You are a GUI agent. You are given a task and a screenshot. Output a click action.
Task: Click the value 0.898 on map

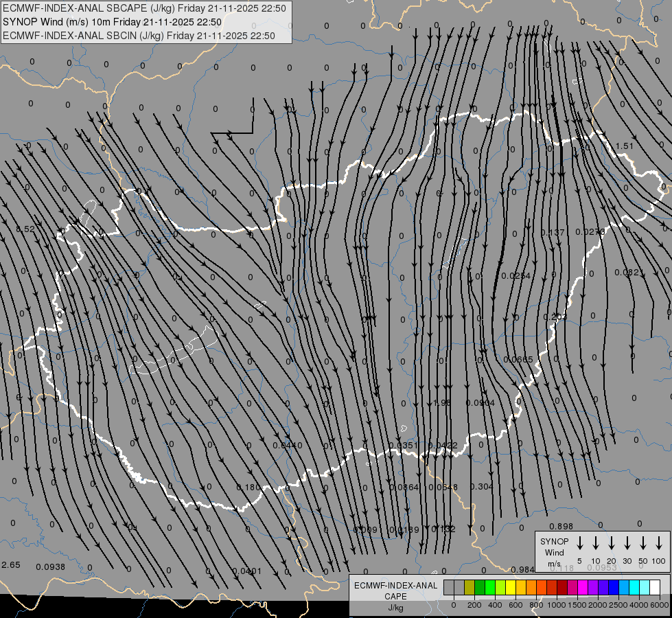click(x=561, y=526)
